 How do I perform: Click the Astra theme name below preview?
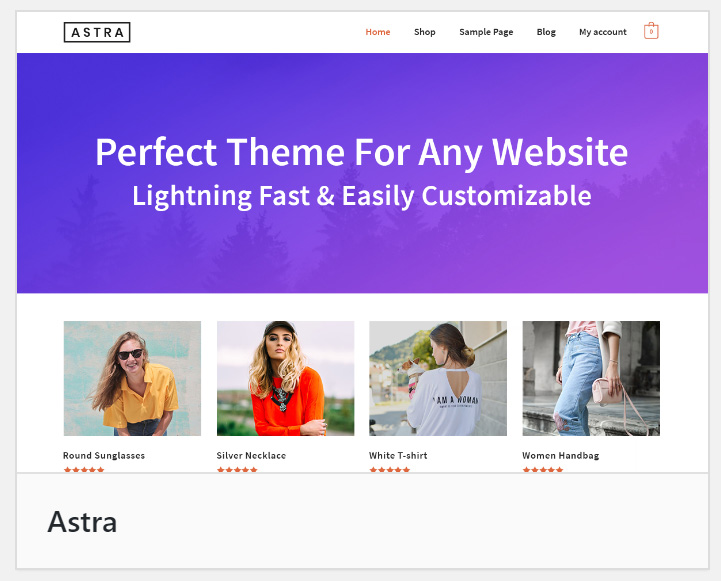coord(82,522)
